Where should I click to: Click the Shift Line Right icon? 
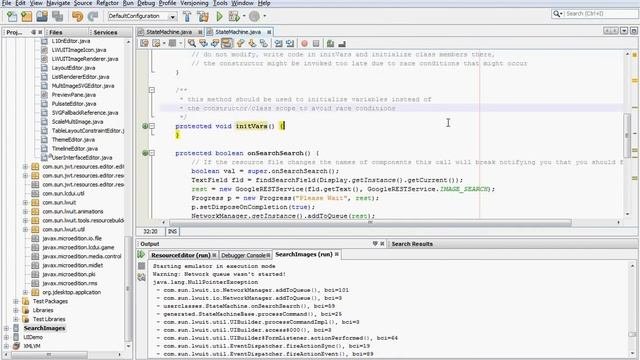(x=290, y=43)
